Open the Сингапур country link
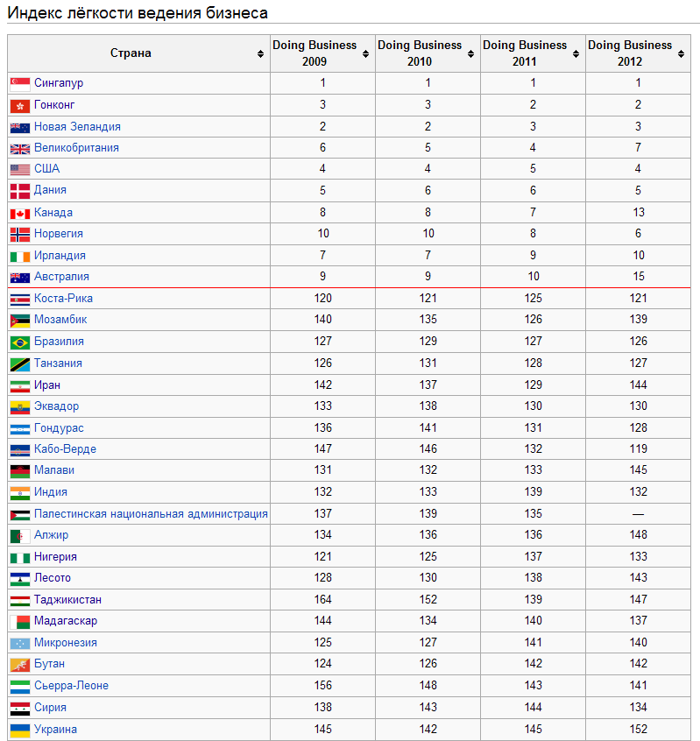The height and width of the screenshot is (741, 700). pos(59,83)
